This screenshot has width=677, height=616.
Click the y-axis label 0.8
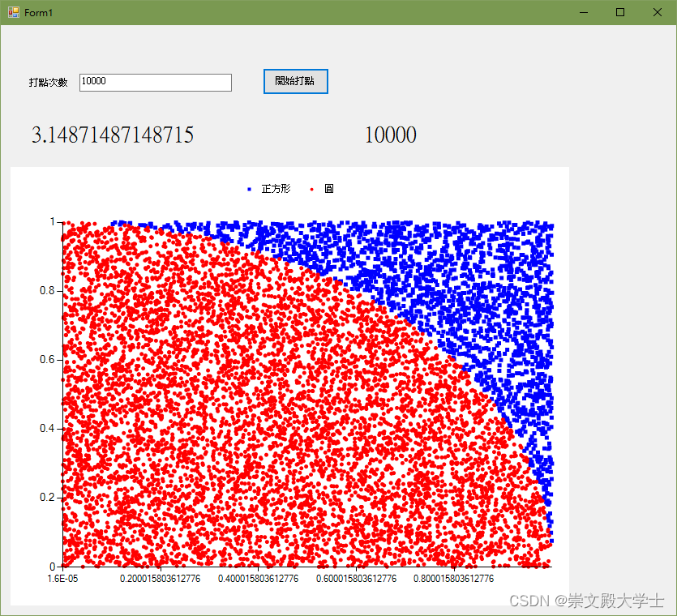[48, 290]
